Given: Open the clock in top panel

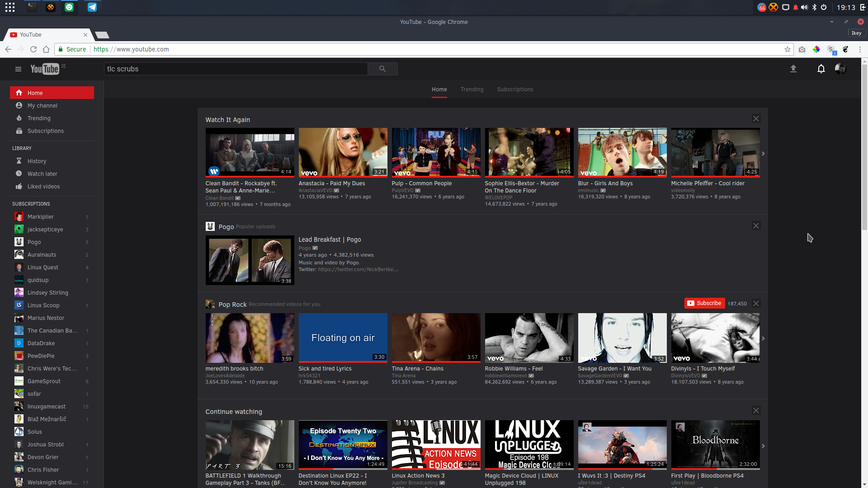Looking at the screenshot, I should point(846,7).
